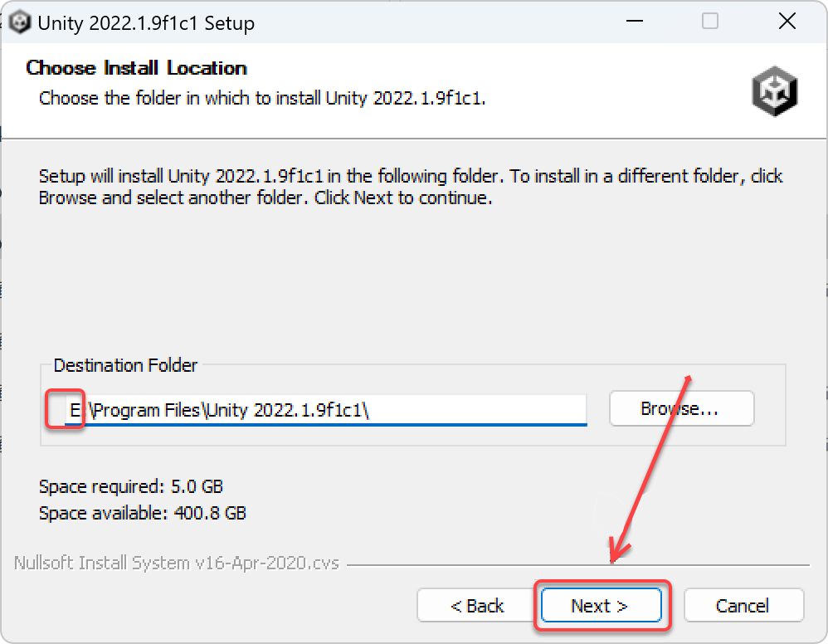The height and width of the screenshot is (644, 828).
Task: Click the "Choose Install Location" heading
Action: click(x=137, y=68)
